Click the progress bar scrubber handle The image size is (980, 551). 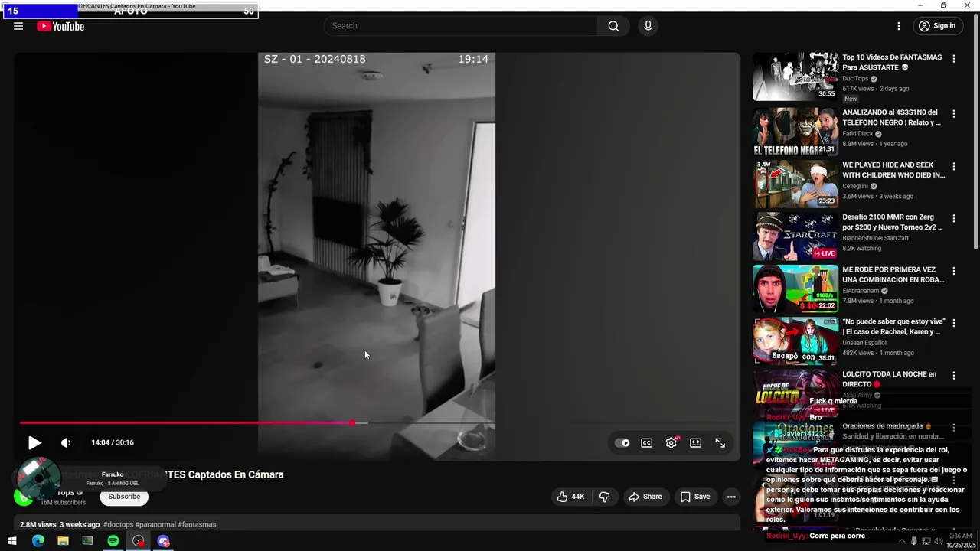point(352,422)
